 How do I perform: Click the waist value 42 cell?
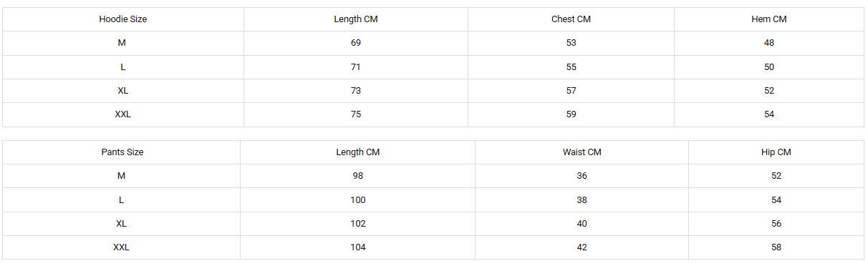pyautogui.click(x=582, y=247)
